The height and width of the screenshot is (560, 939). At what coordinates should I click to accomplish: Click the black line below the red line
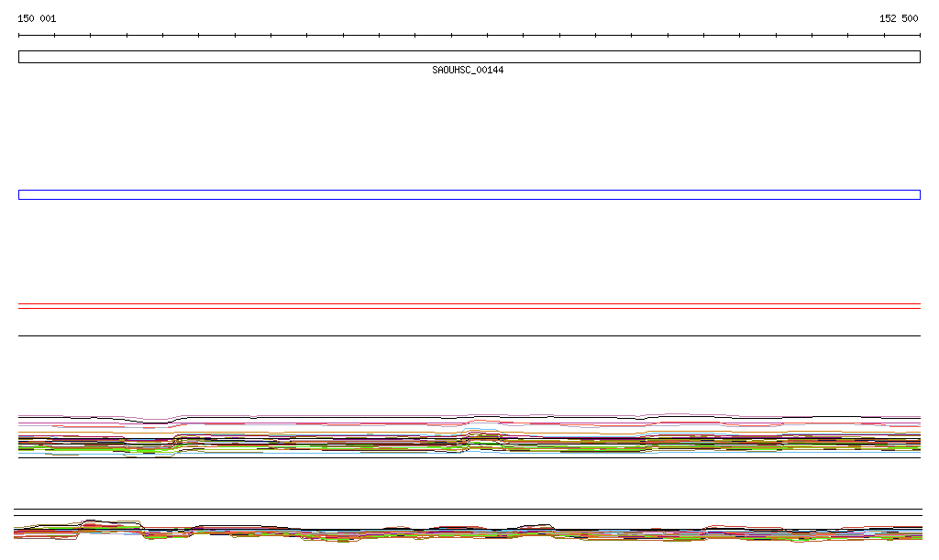pyautogui.click(x=469, y=335)
